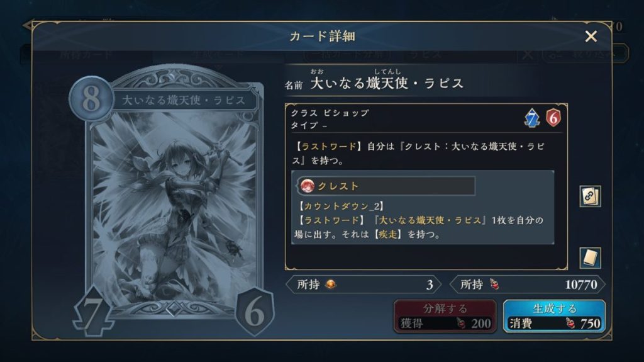Viewport: 644px width, 362px height.
Task: Click the card name title 大いなる熾天使・ラピス
Action: coord(387,84)
